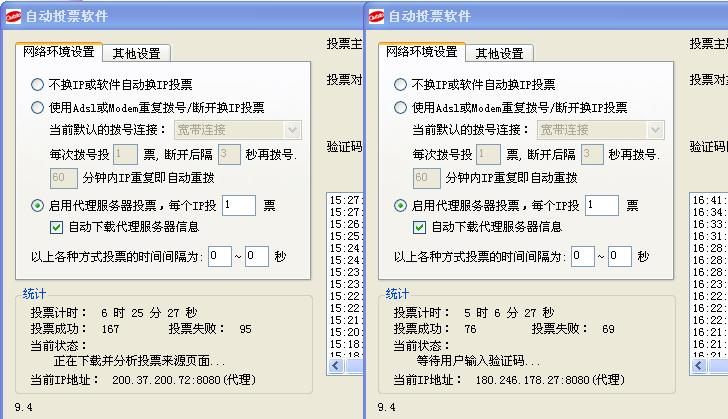Toggle 自动下载代理服务器信息 checkbox in right window
Screen dimensions: 728x419
[419, 227]
